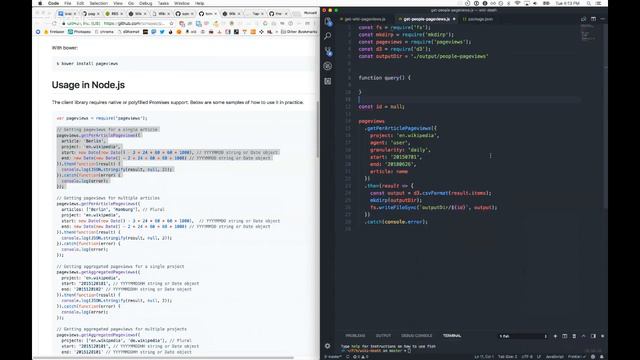The width and height of the screenshot is (640, 360).
Task: Select terminal shell dropdown '1: fish'
Action: [523, 336]
